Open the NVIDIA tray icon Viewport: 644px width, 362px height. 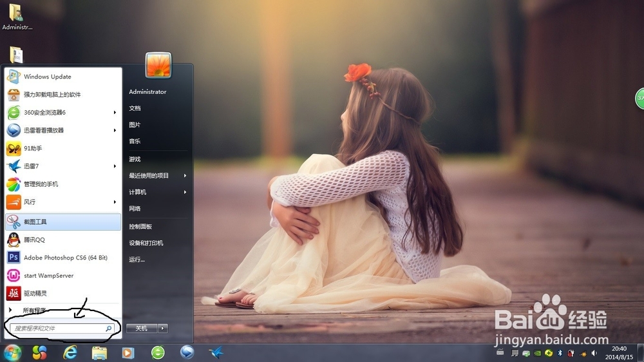click(537, 353)
